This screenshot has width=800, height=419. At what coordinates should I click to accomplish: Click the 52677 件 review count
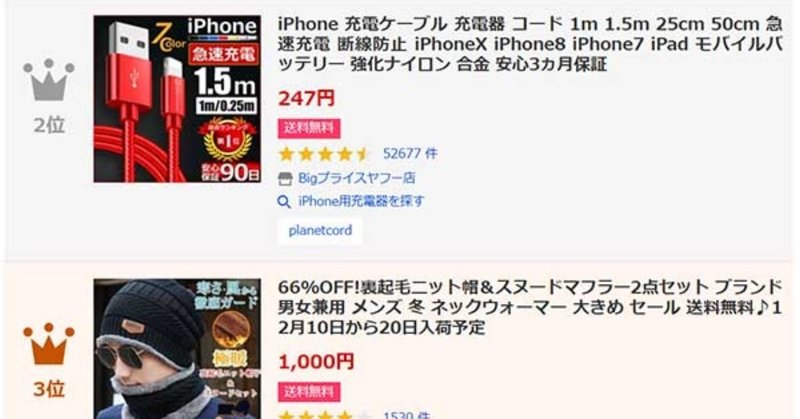click(410, 154)
